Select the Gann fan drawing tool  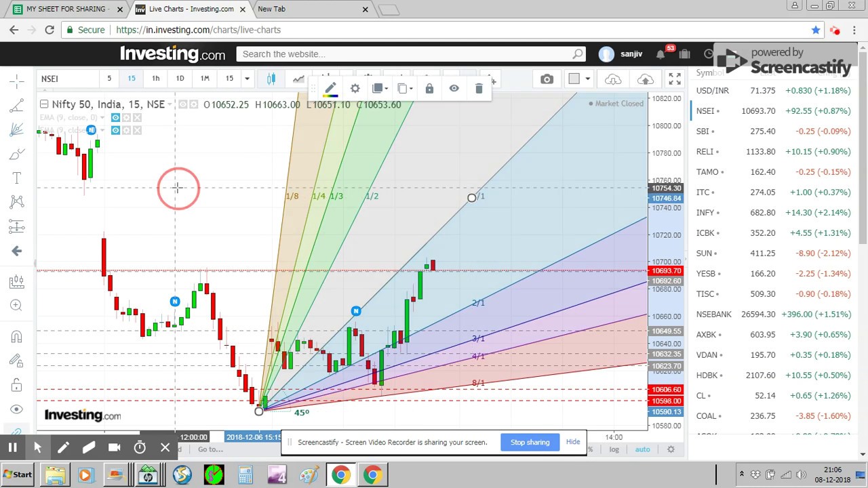17,130
